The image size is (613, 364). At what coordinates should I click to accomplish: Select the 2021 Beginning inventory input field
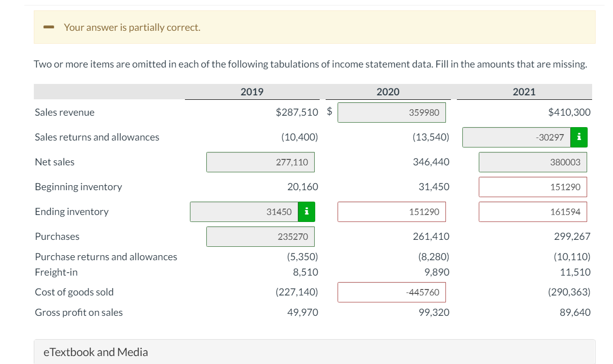[533, 187]
